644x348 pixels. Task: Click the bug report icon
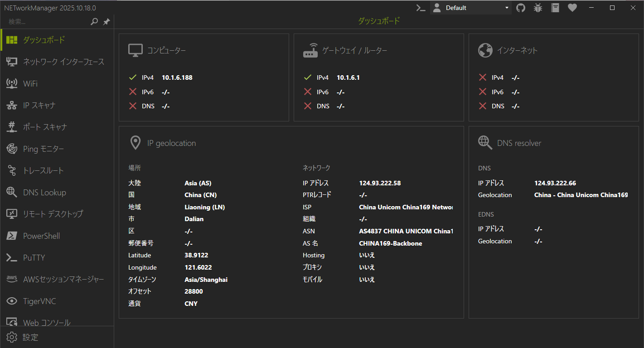coord(538,8)
